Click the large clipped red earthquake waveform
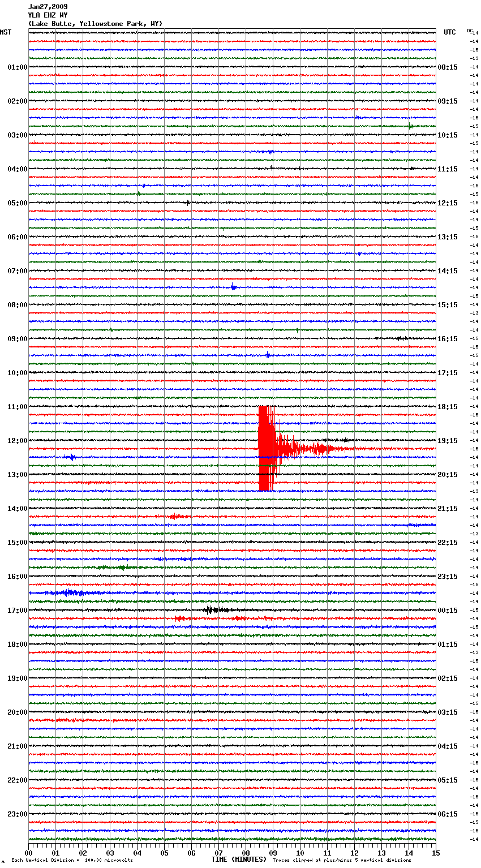481x868 pixels. pyautogui.click(x=267, y=448)
